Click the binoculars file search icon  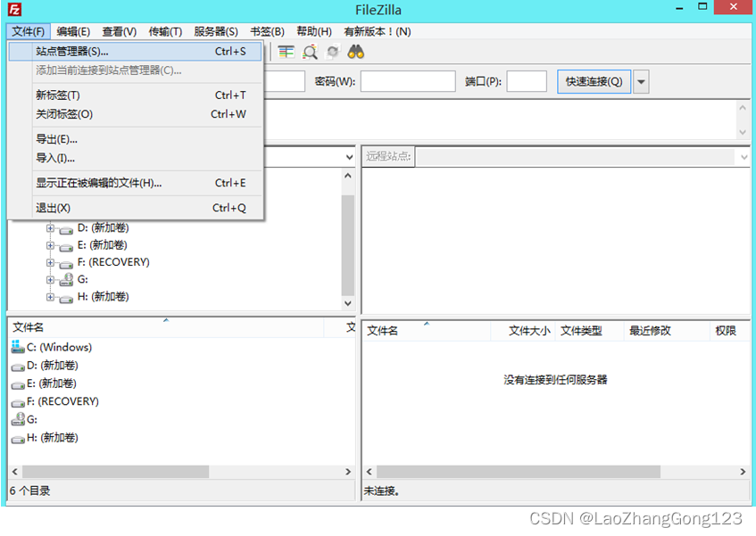tap(356, 52)
